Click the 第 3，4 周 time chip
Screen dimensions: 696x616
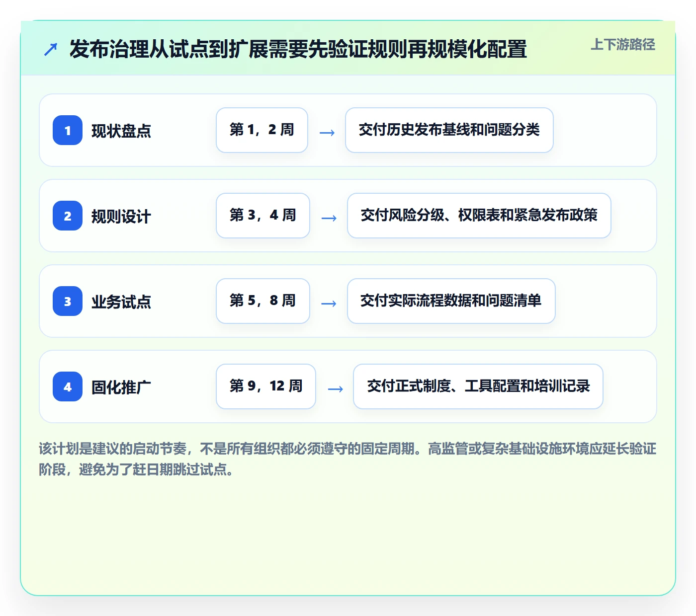coord(263,216)
